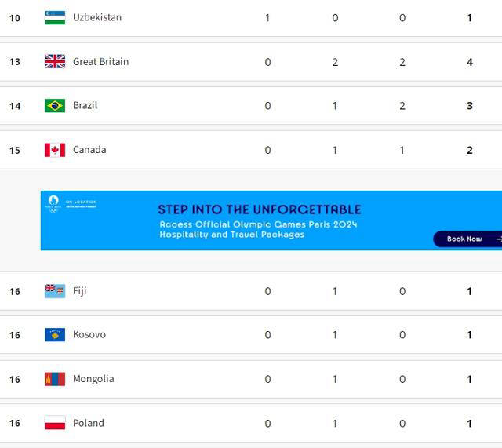Screen dimensions: 502x448
Task: Click the Poland flag icon
Action: (55, 423)
